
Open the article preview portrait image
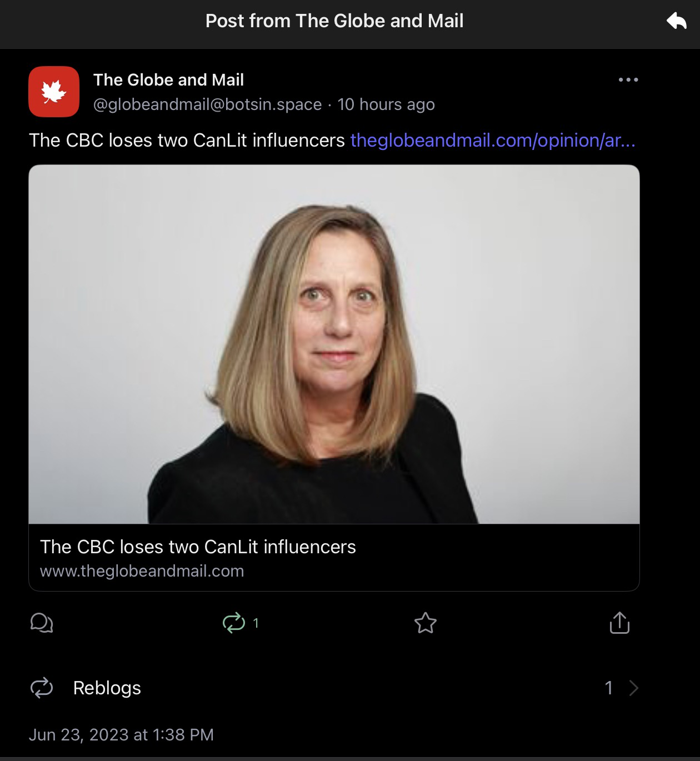[x=334, y=344]
